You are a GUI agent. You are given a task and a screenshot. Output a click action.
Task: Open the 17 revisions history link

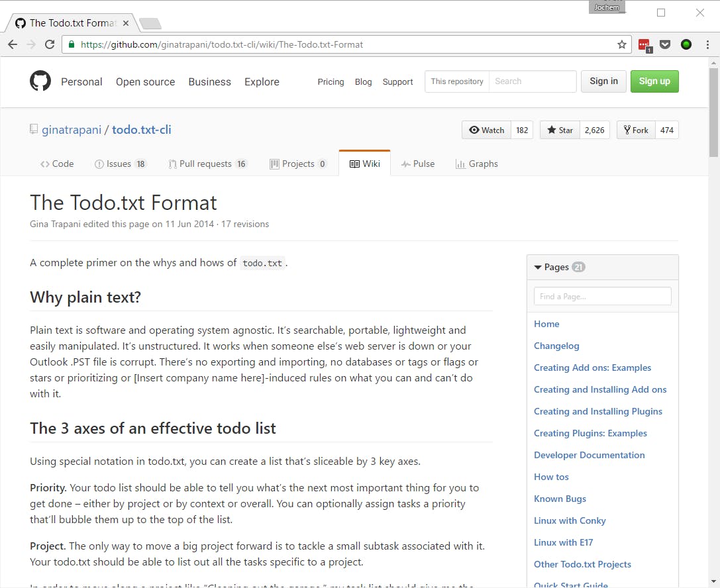pyautogui.click(x=244, y=224)
